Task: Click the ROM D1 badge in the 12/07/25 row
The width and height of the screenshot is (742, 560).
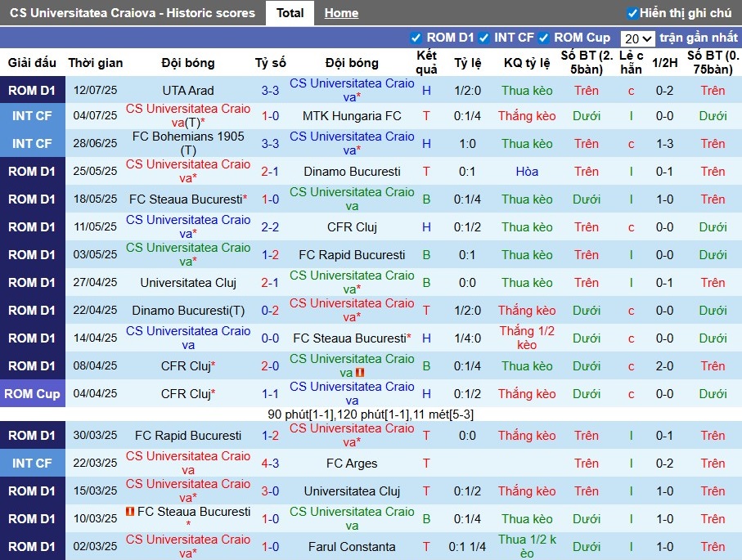Action: point(32,91)
